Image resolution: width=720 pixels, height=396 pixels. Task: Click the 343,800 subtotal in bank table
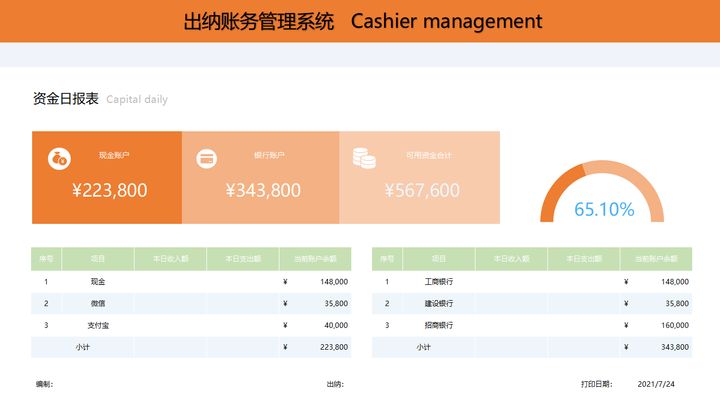click(675, 347)
